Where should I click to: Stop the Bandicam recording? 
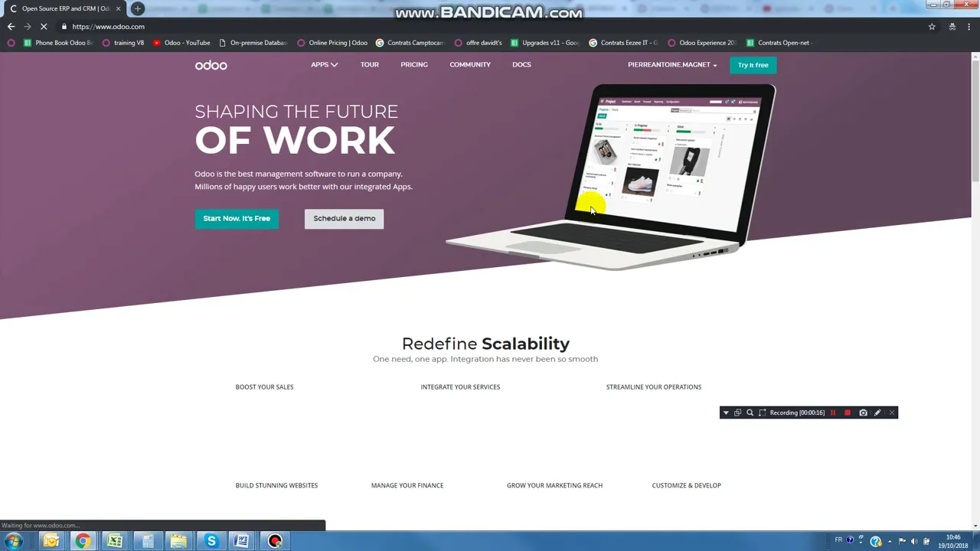(x=848, y=412)
